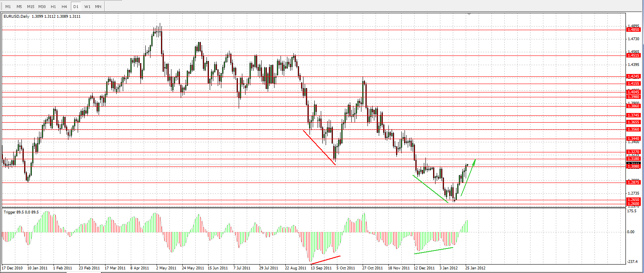
Task: Click the 12 Dec 2011 date label
Action: click(424, 268)
